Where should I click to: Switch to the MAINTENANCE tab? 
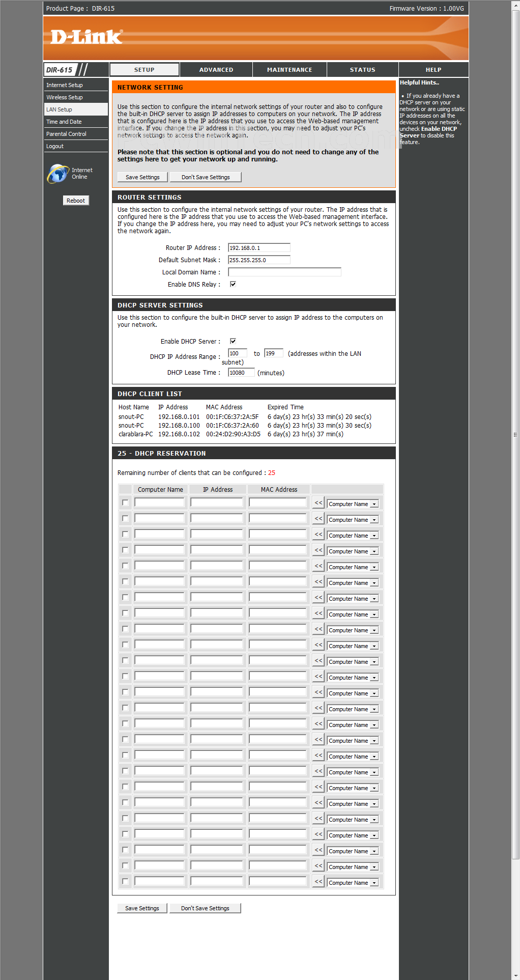click(290, 70)
